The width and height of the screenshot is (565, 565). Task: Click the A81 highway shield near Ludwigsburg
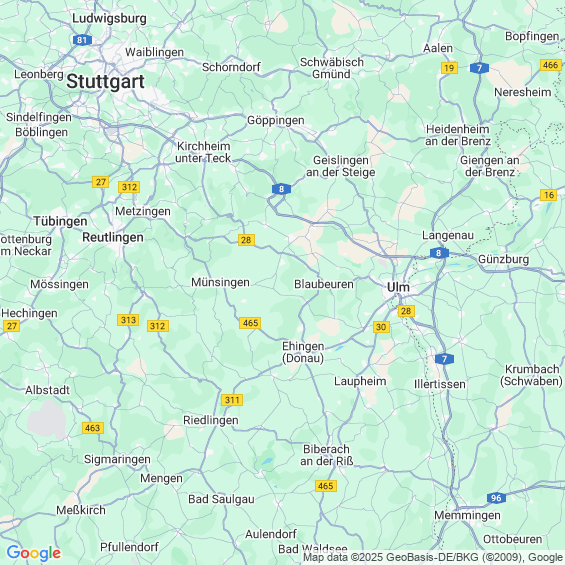pyautogui.click(x=82, y=40)
